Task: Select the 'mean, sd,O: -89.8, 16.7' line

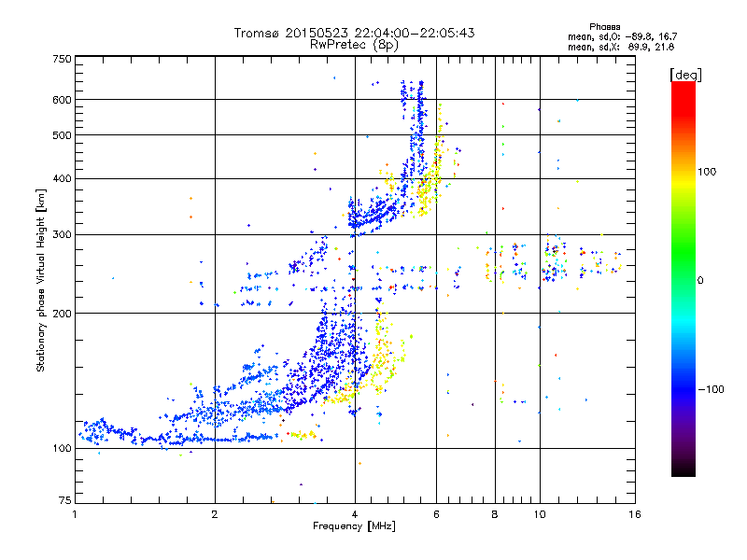Action: pyautogui.click(x=622, y=36)
